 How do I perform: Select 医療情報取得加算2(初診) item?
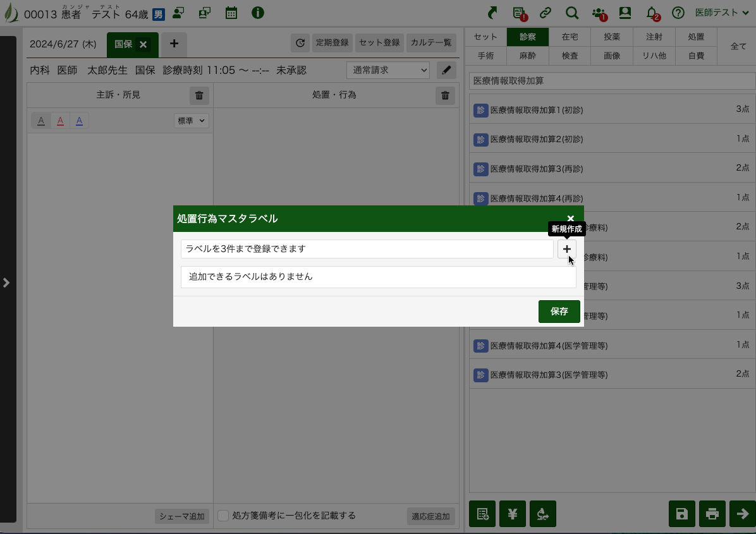pos(613,139)
